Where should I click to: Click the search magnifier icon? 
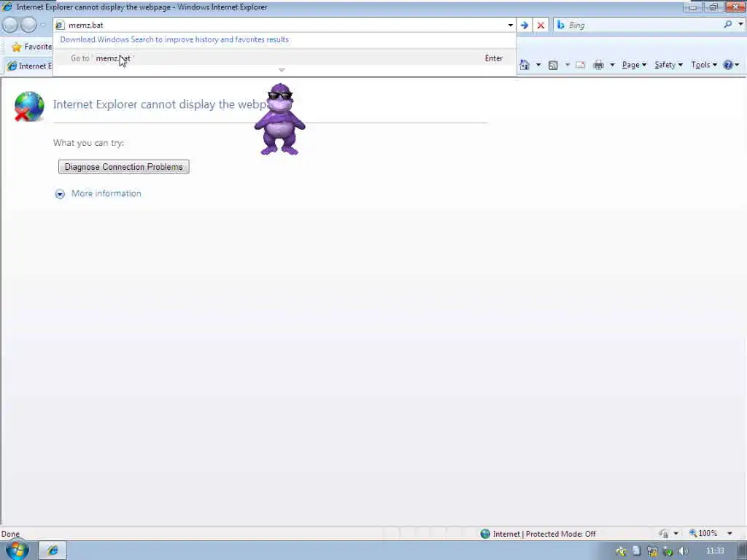click(x=727, y=24)
